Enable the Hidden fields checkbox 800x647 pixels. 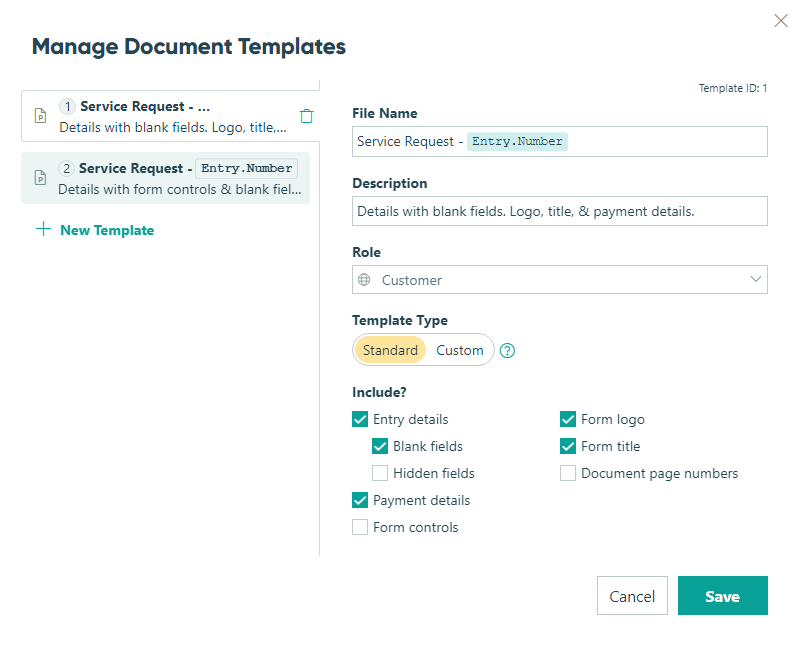coord(380,474)
